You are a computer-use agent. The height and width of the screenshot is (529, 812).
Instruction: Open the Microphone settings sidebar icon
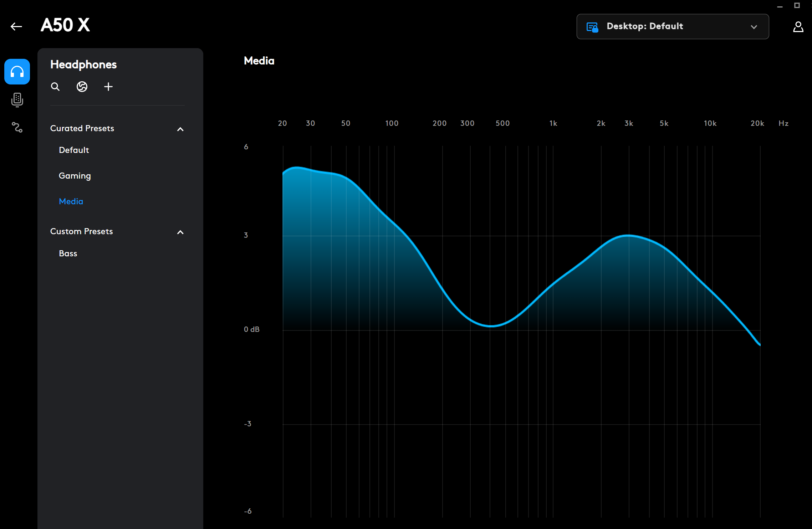(x=17, y=100)
